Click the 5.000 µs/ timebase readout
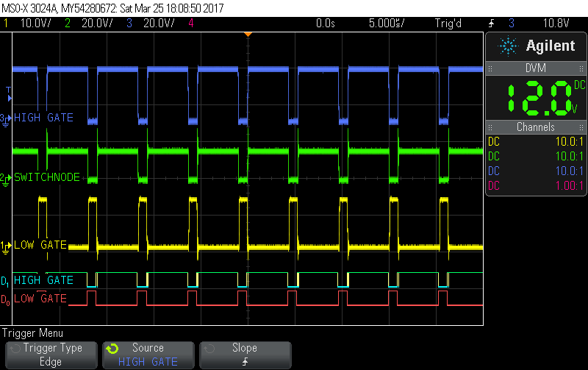This screenshot has height=370, width=588. [387, 24]
